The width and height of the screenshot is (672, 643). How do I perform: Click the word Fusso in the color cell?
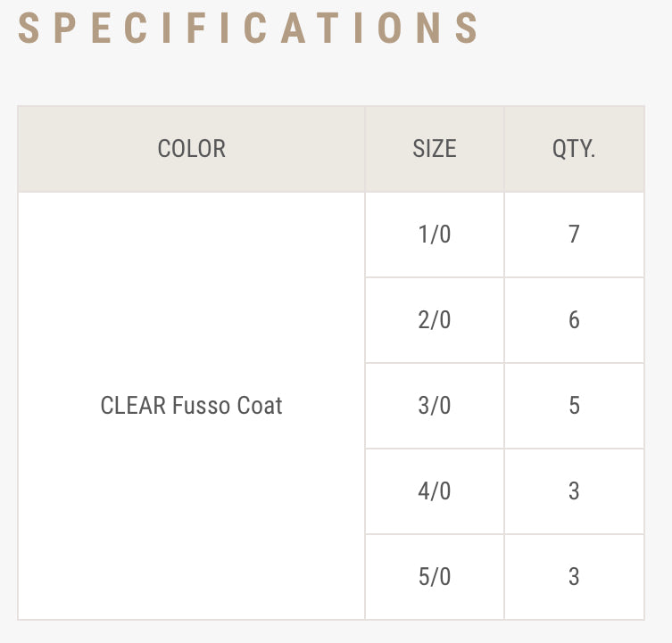pyautogui.click(x=201, y=406)
